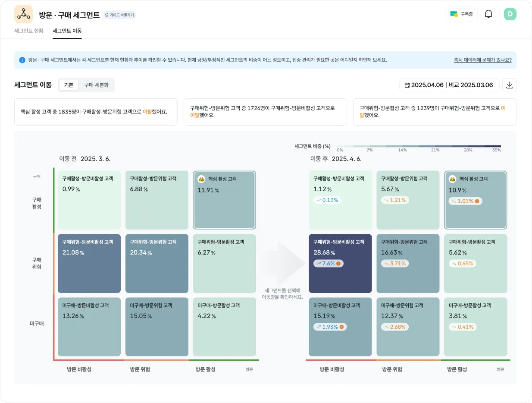Select the 기본 toggle option
Viewport: 532px width, 403px height.
69,85
